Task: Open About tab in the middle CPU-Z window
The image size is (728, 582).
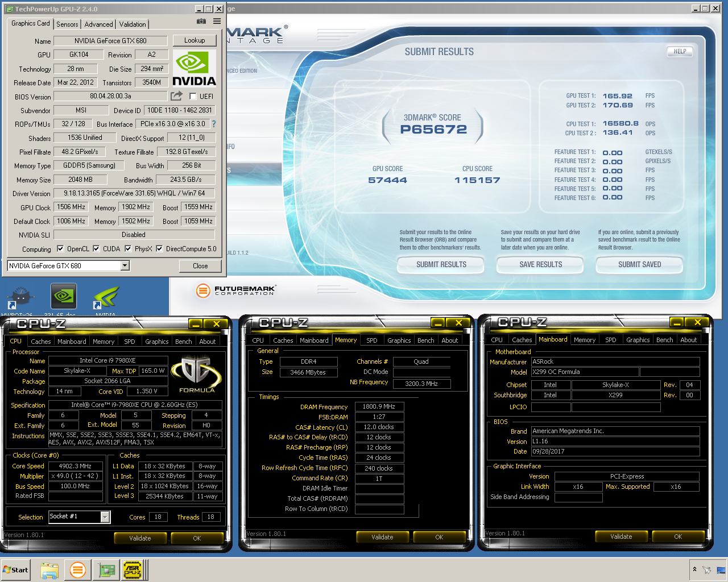Action: tap(450, 340)
